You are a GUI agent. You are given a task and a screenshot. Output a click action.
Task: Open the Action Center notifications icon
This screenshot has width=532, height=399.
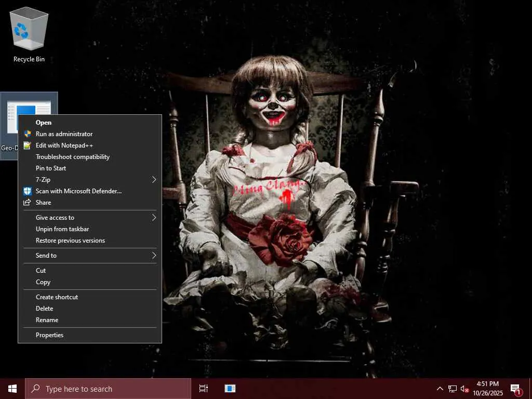515,389
